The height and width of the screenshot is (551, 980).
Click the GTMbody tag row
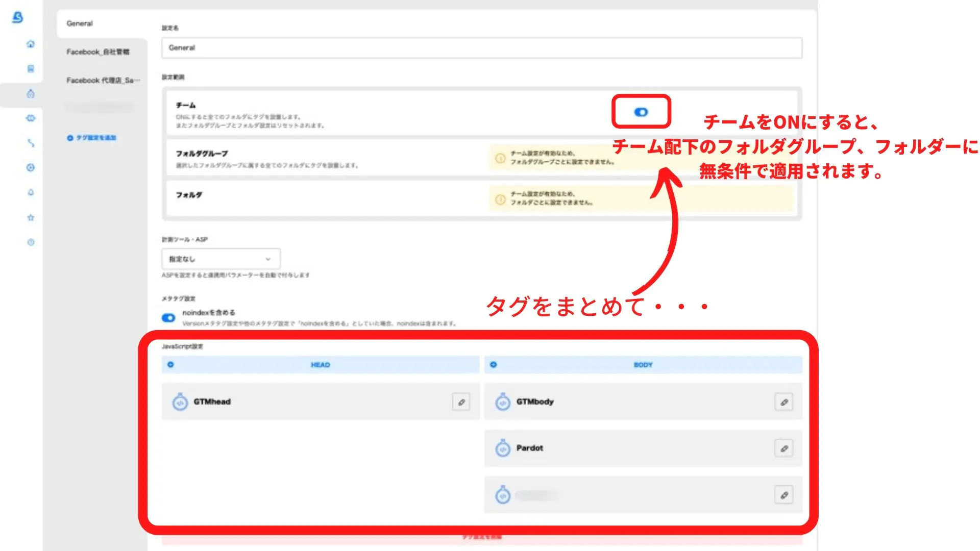643,402
